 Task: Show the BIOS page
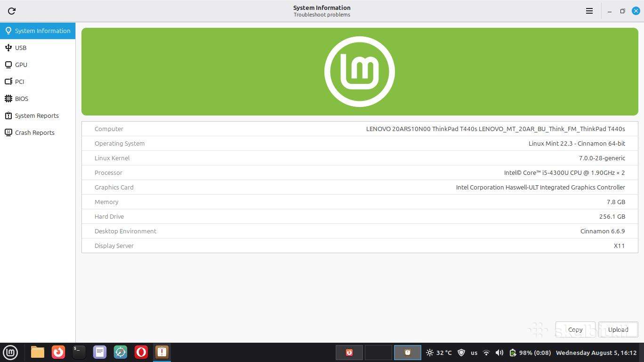pos(38,99)
